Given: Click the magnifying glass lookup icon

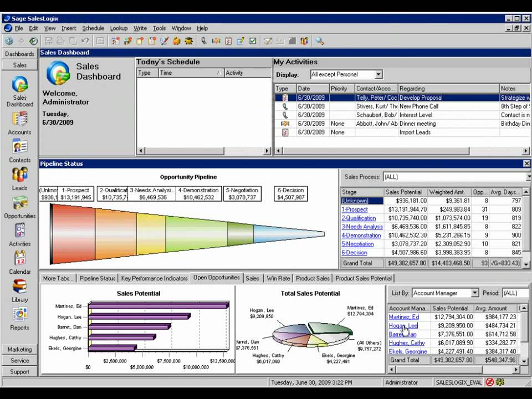Looking at the screenshot, I should [x=319, y=41].
